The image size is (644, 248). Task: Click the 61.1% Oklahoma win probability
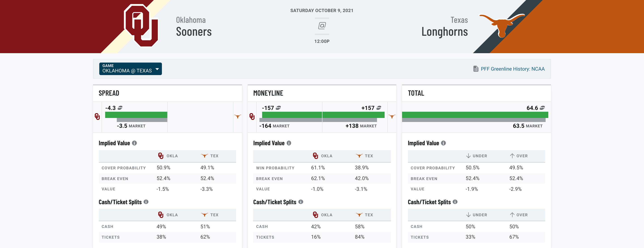(318, 168)
